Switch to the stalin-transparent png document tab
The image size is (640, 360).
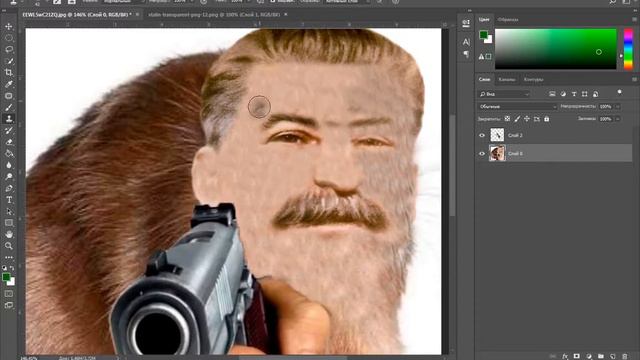point(214,14)
